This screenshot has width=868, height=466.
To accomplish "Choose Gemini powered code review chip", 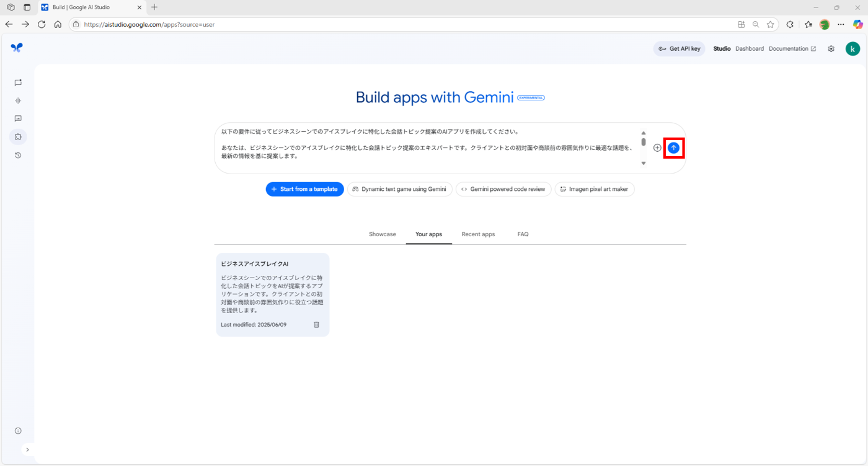I will tap(503, 189).
